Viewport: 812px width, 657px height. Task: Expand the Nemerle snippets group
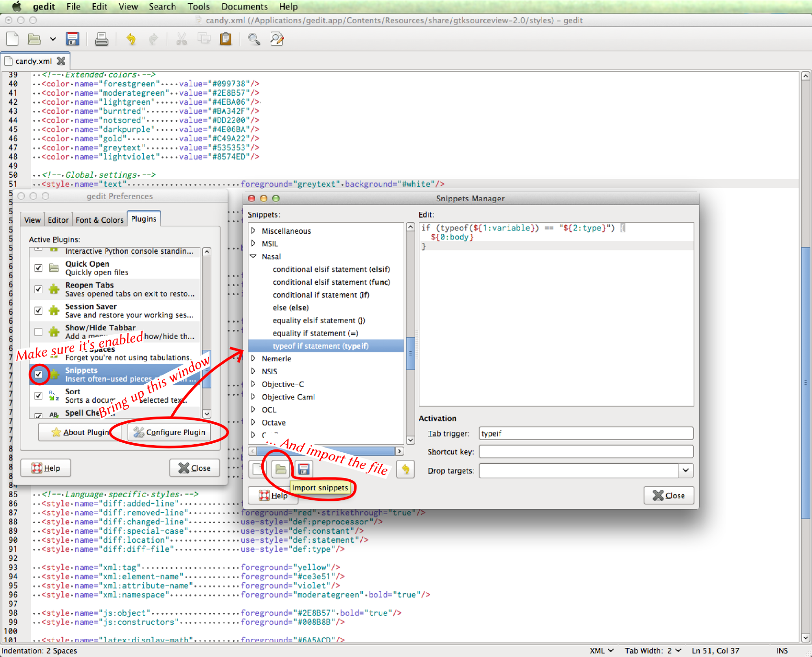coord(253,358)
